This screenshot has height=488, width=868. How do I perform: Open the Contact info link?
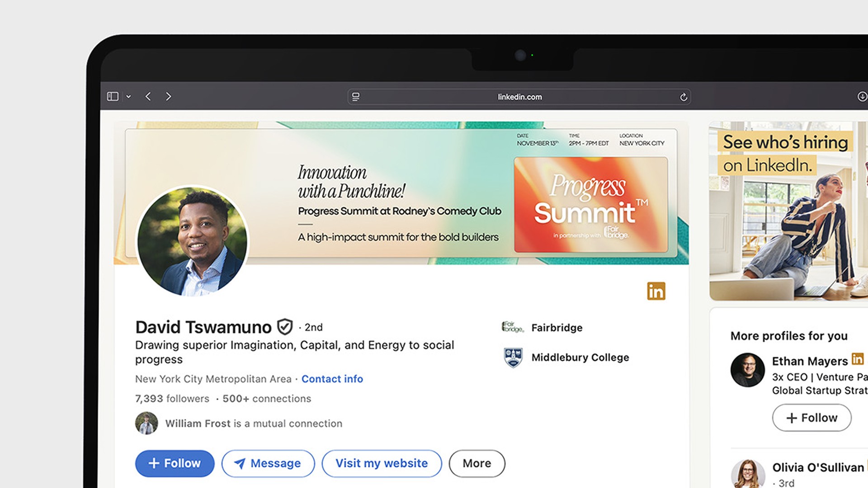332,379
